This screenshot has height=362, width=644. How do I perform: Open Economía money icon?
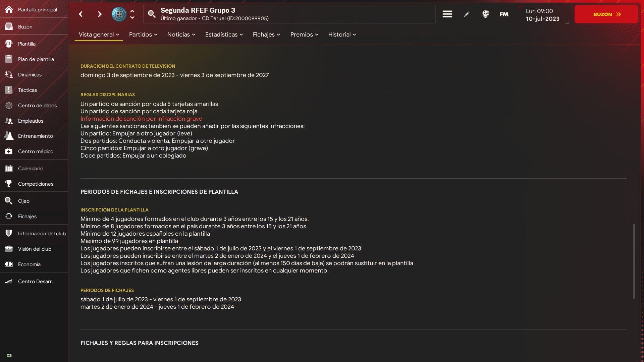click(9, 264)
